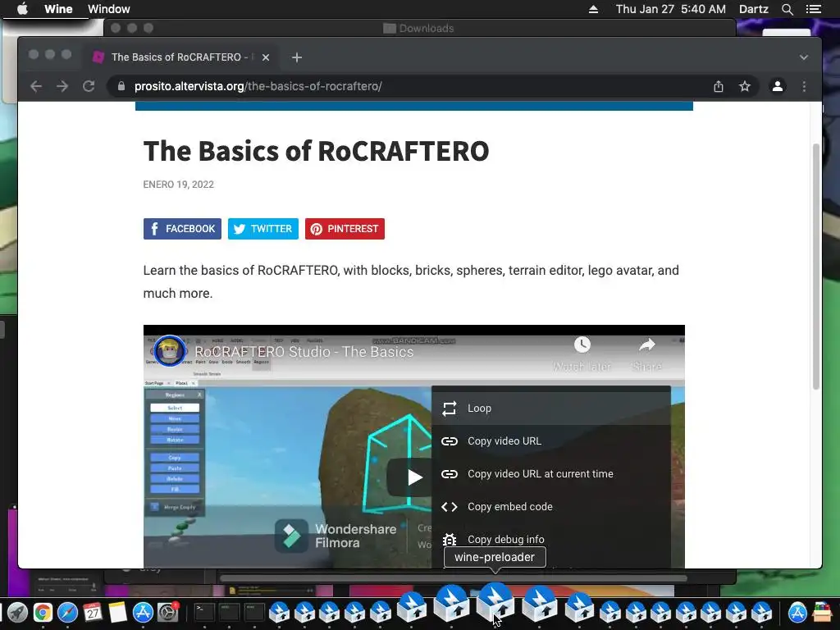
Task: View site information via lock icon
Action: point(121,86)
